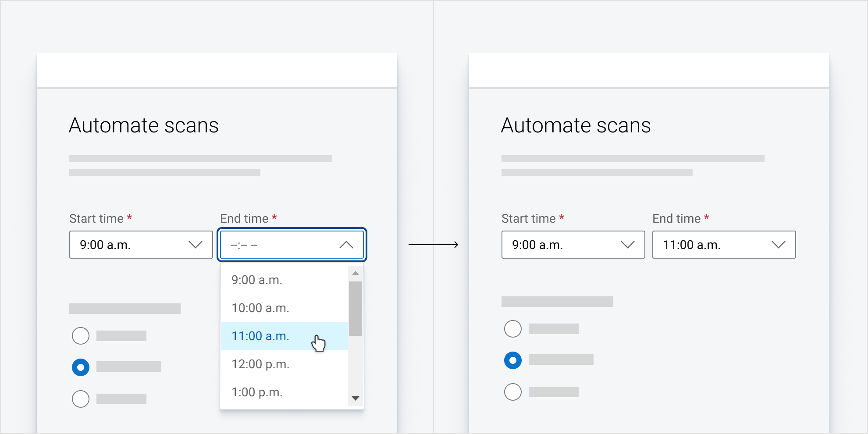
Task: Click the selected blue radio button in left panel
Action: [81, 367]
